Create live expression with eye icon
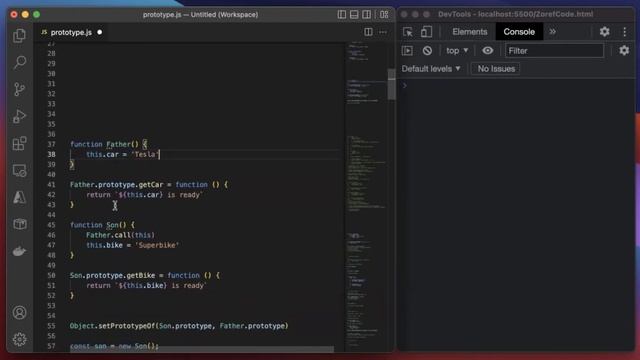This screenshot has width=640, height=360. [x=487, y=51]
